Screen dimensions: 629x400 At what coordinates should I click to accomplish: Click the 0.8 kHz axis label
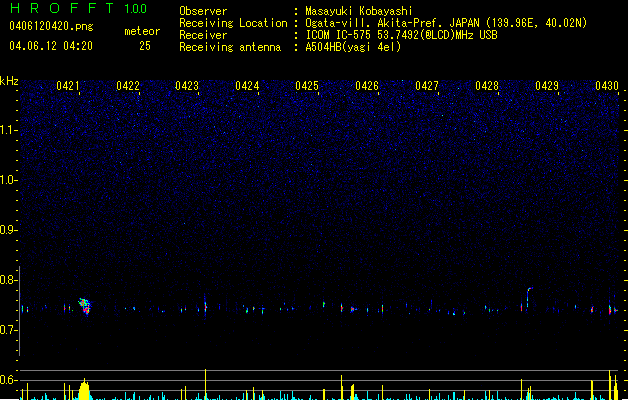tap(8, 280)
